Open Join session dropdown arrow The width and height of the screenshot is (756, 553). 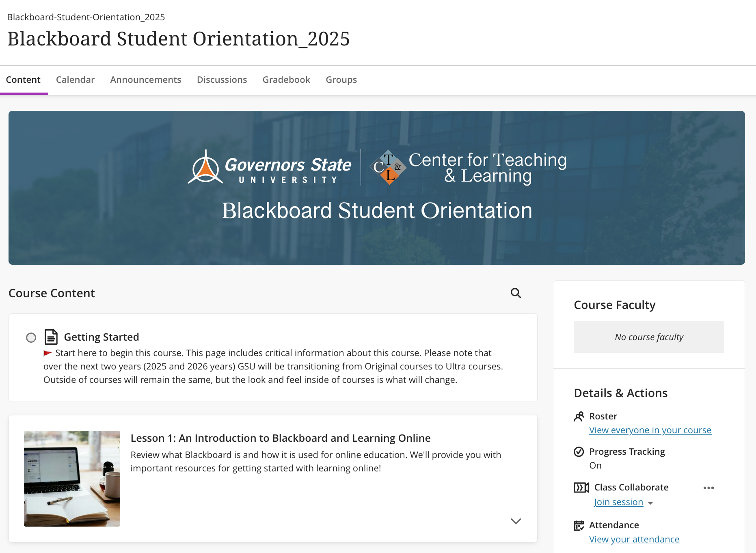pyautogui.click(x=650, y=503)
